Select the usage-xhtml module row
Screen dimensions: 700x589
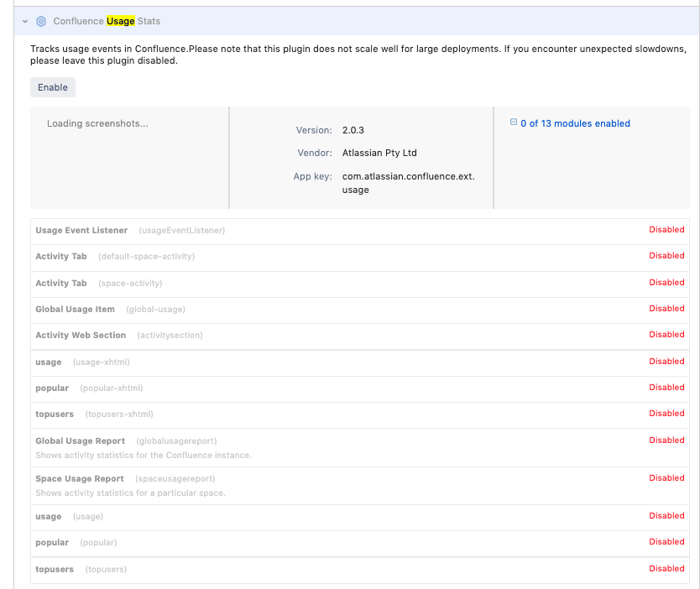pos(49,362)
